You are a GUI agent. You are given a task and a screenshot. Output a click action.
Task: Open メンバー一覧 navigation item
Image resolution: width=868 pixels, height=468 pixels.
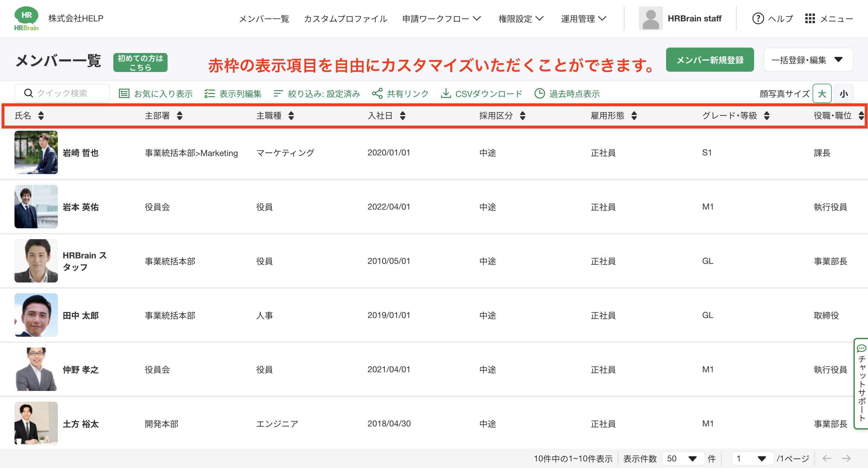[x=264, y=18]
